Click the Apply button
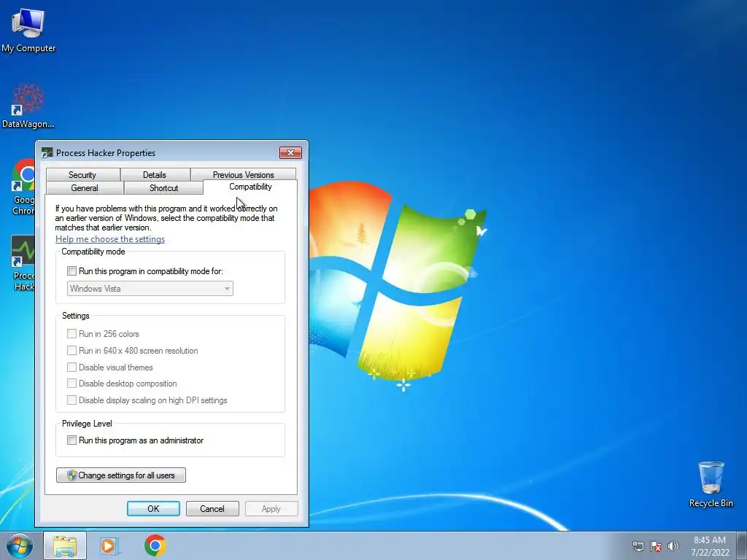 coord(271,508)
